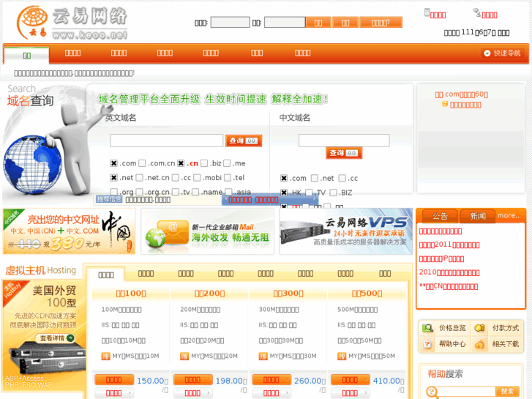Open the orange .com 60 promotion link
This screenshot has width=532, height=399.
(x=462, y=94)
